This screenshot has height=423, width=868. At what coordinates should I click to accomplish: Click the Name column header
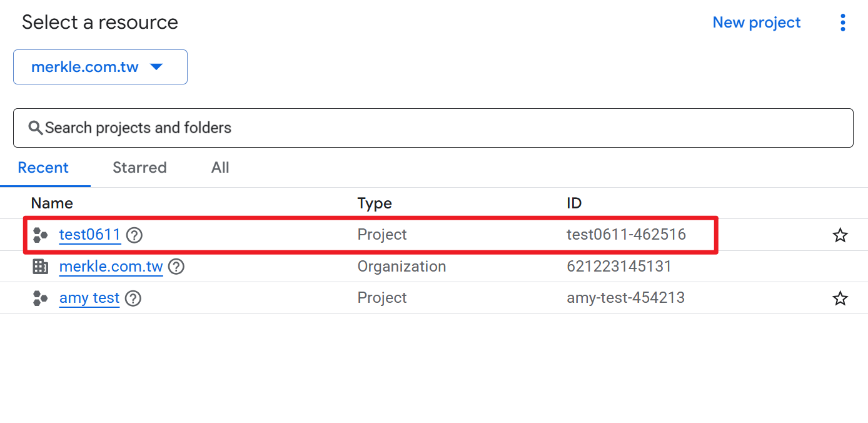(52, 203)
